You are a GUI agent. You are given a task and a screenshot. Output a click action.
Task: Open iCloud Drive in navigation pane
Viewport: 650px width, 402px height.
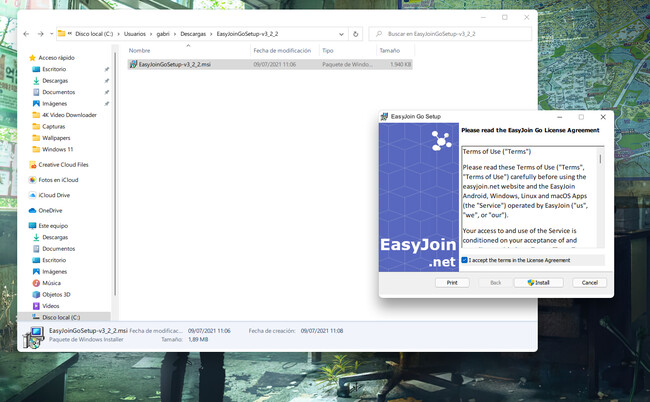[x=54, y=195]
